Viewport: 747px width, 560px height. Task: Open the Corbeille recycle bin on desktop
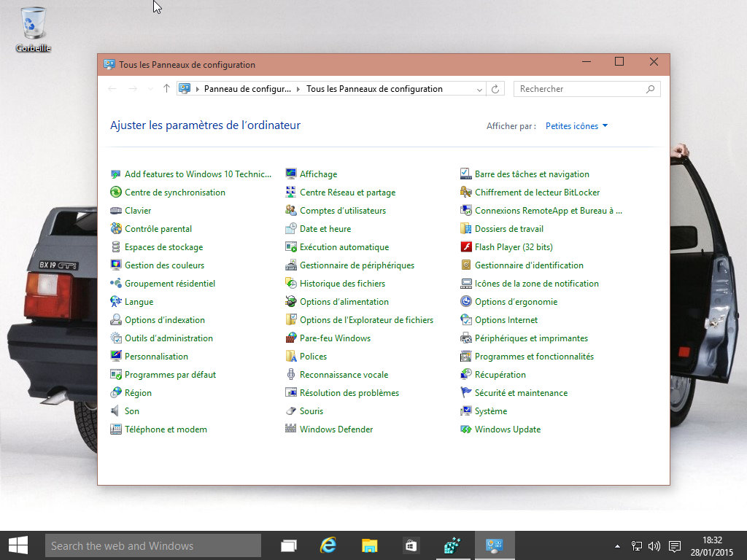[33, 24]
